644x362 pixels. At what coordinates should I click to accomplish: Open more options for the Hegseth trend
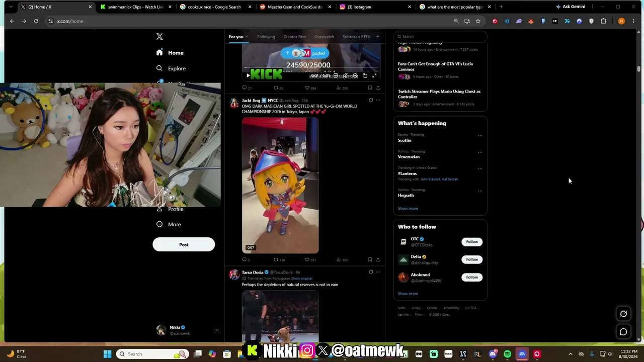(x=480, y=191)
